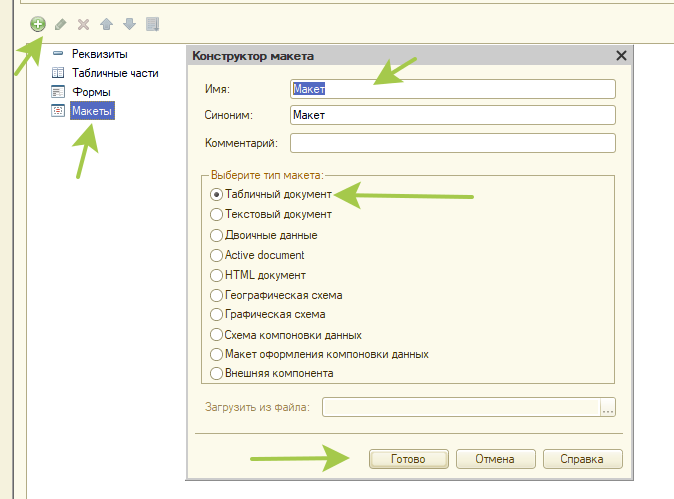The width and height of the screenshot is (674, 499).
Task: Click the Move Up arrow icon
Action: coord(106,23)
